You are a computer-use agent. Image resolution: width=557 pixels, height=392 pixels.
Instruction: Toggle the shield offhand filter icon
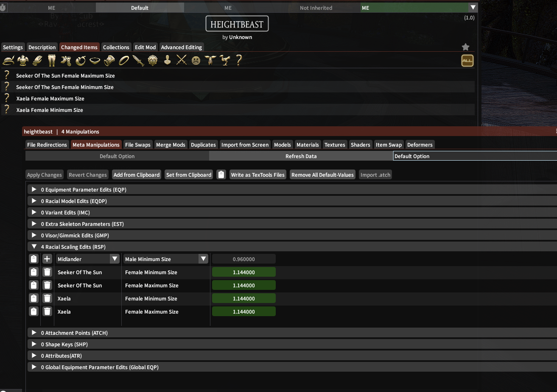pos(153,61)
